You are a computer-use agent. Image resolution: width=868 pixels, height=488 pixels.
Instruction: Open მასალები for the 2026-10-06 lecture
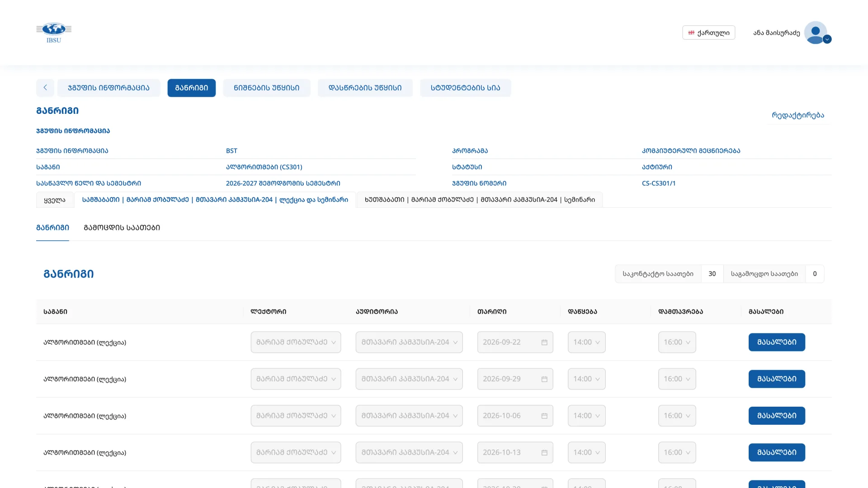pyautogui.click(x=777, y=415)
